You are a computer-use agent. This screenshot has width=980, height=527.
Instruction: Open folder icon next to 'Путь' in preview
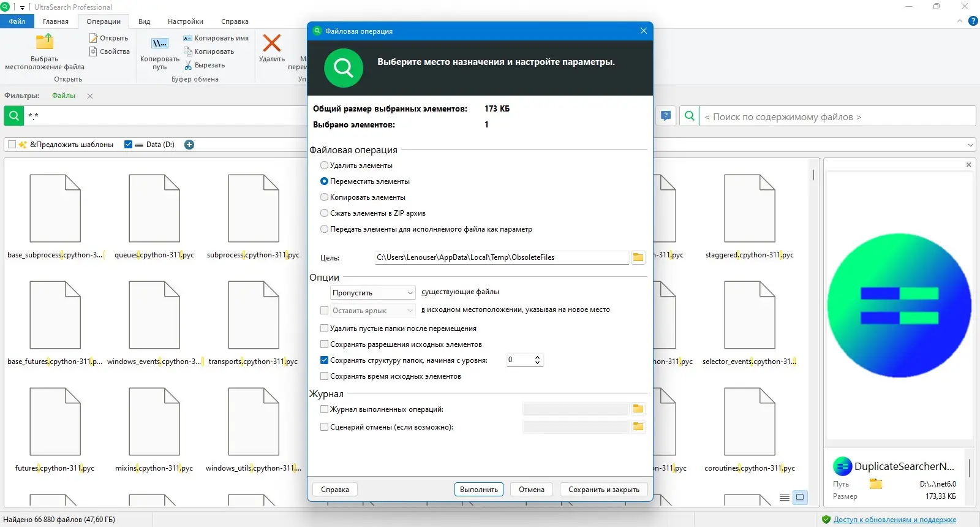pyautogui.click(x=876, y=483)
